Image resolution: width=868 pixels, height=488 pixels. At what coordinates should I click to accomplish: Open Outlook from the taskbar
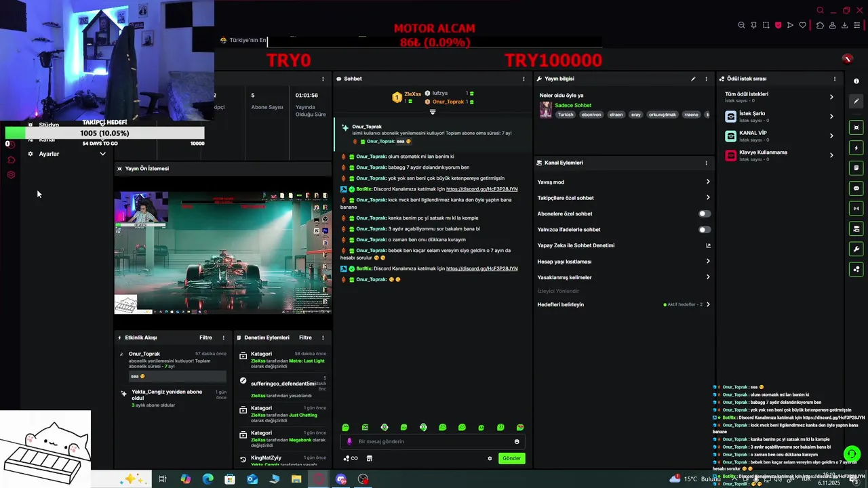click(252, 479)
